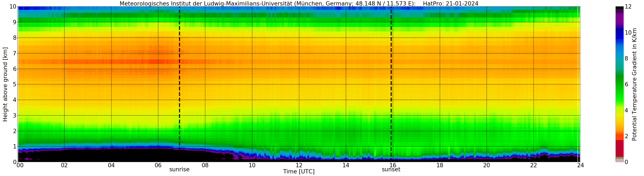Click the x-axis tick label 24
This screenshot has width=644, height=176.
tap(581, 165)
